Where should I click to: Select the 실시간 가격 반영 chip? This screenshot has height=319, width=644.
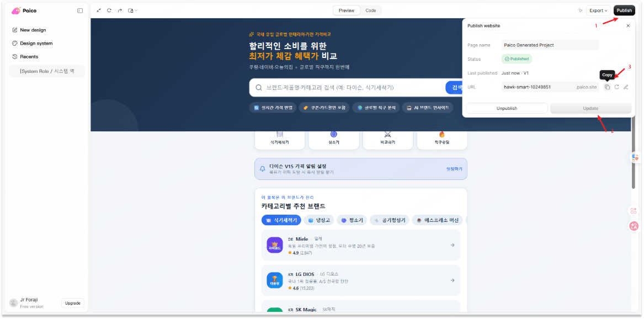pyautogui.click(x=273, y=108)
